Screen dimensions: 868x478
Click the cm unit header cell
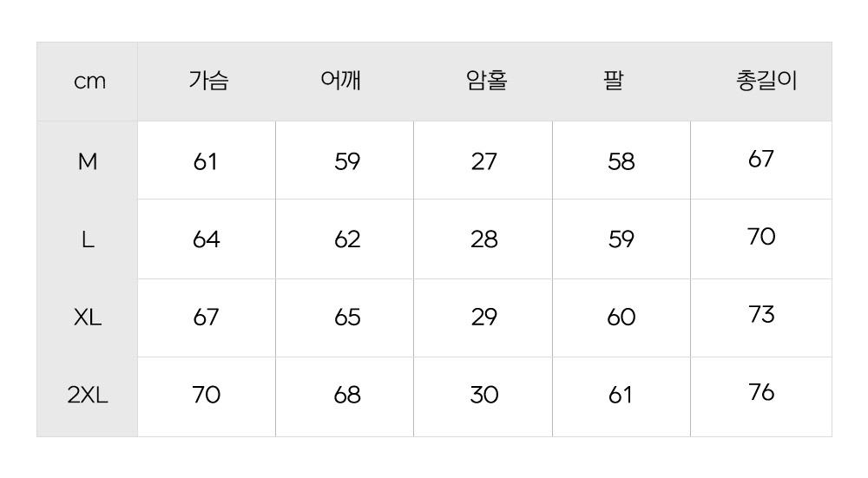(89, 82)
